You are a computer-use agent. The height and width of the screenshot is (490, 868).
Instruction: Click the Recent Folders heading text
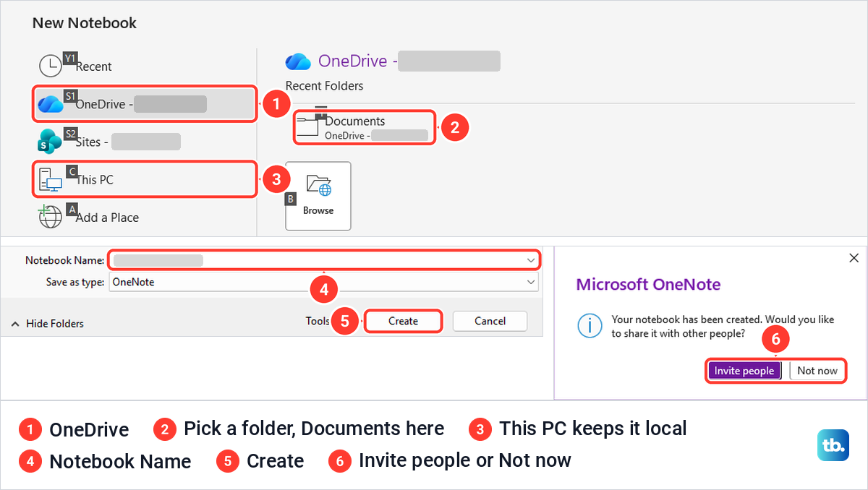tap(324, 85)
